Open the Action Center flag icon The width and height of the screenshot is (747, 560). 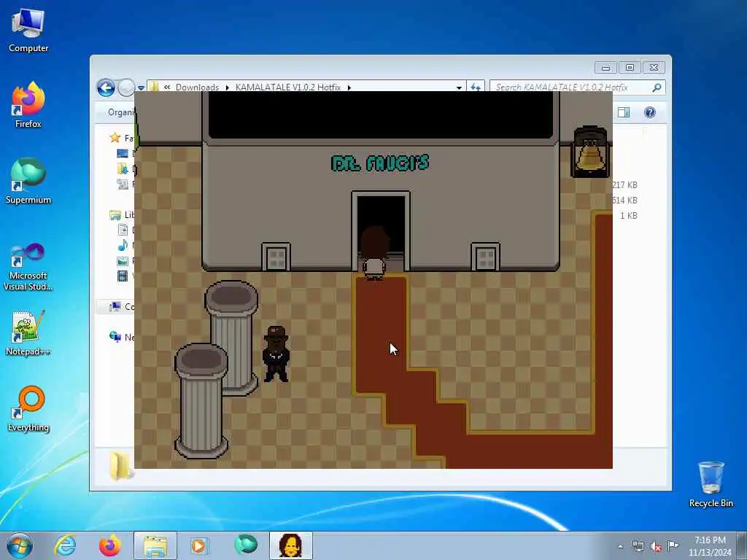pyautogui.click(x=673, y=545)
